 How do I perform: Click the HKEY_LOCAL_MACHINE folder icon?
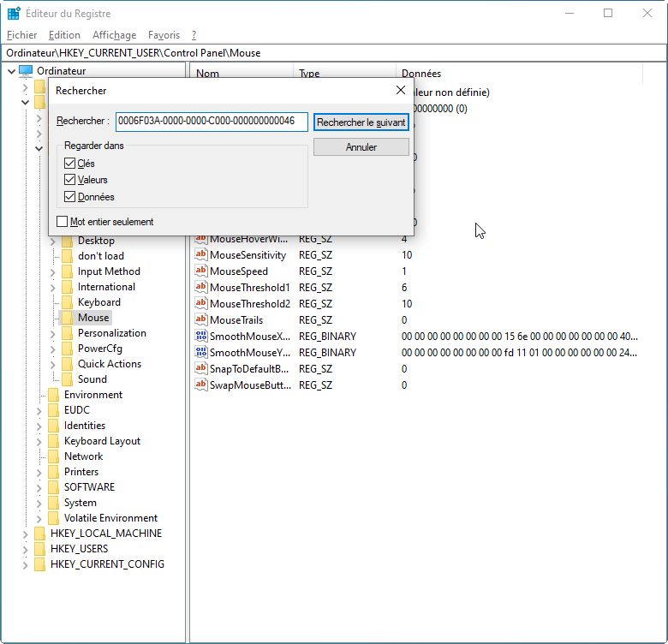(40, 534)
